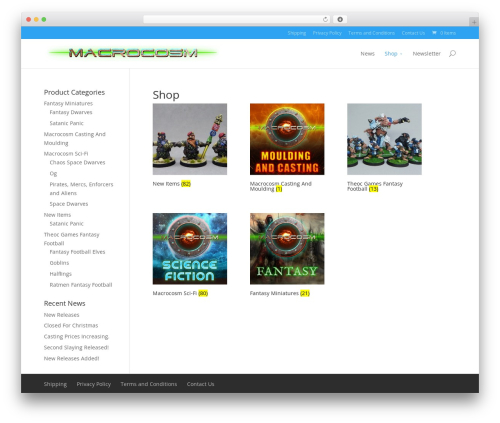Click Fantasy Miniatures (21) title
This screenshot has height=423, width=500.
[x=280, y=293]
